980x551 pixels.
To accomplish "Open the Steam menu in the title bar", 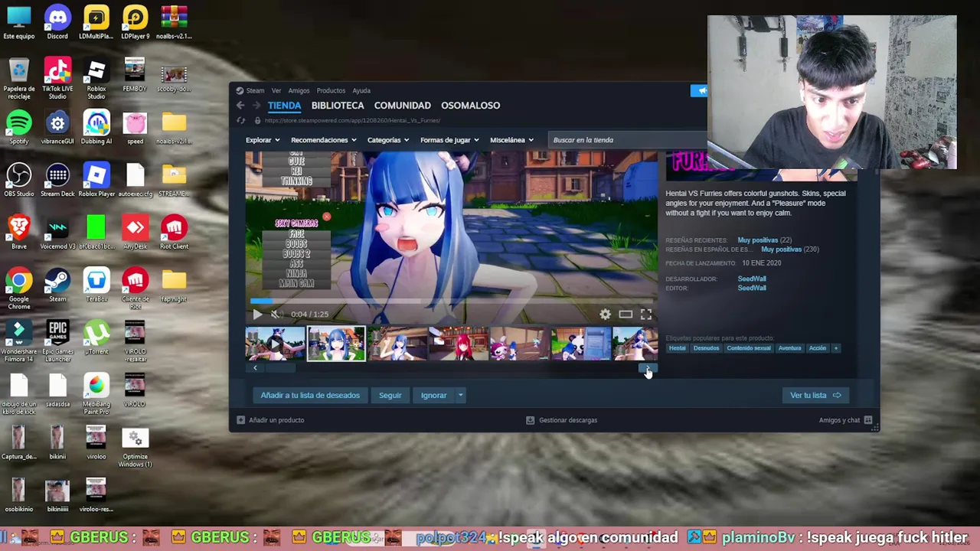I will [255, 90].
